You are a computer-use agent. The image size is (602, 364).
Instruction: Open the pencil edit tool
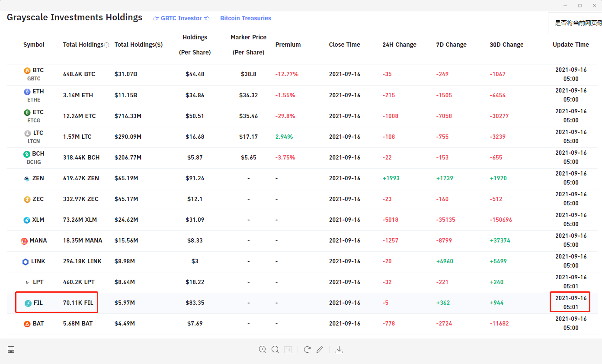(x=320, y=349)
